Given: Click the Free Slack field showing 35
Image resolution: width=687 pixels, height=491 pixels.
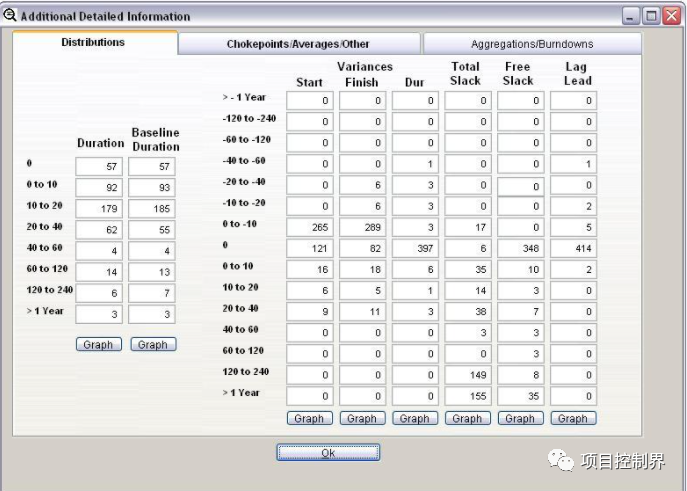Looking at the screenshot, I should 521,396.
